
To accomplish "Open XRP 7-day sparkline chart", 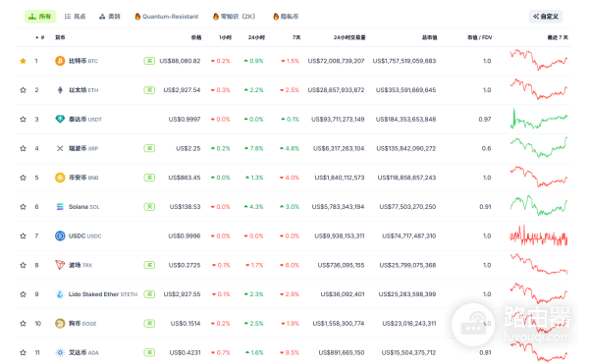I will point(539,147).
